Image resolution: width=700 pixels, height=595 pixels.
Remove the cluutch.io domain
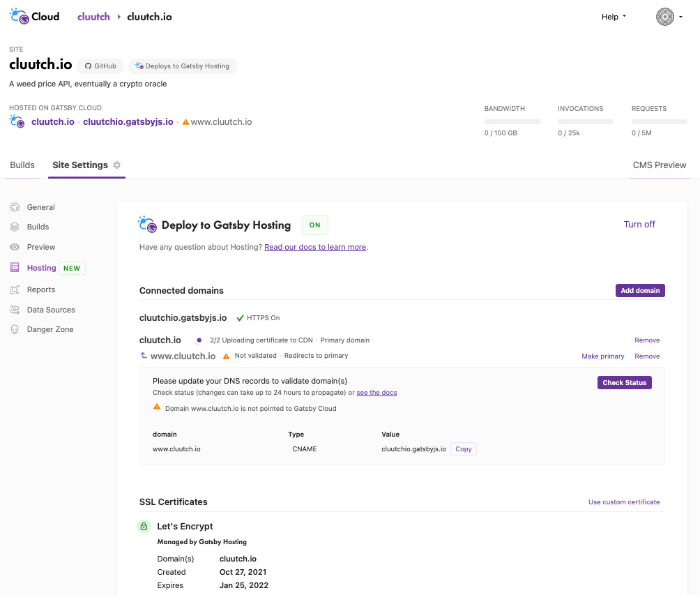pyautogui.click(x=647, y=340)
